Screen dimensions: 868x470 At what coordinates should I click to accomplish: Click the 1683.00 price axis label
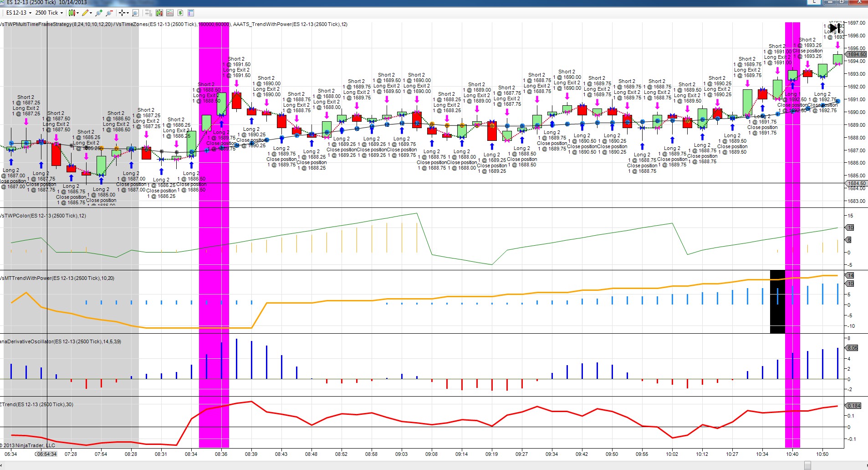pyautogui.click(x=856, y=201)
